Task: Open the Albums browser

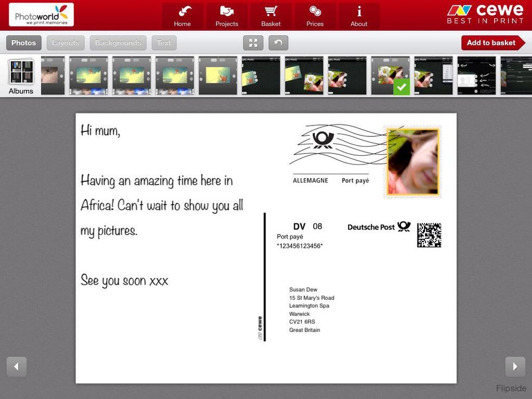Action: [x=21, y=76]
